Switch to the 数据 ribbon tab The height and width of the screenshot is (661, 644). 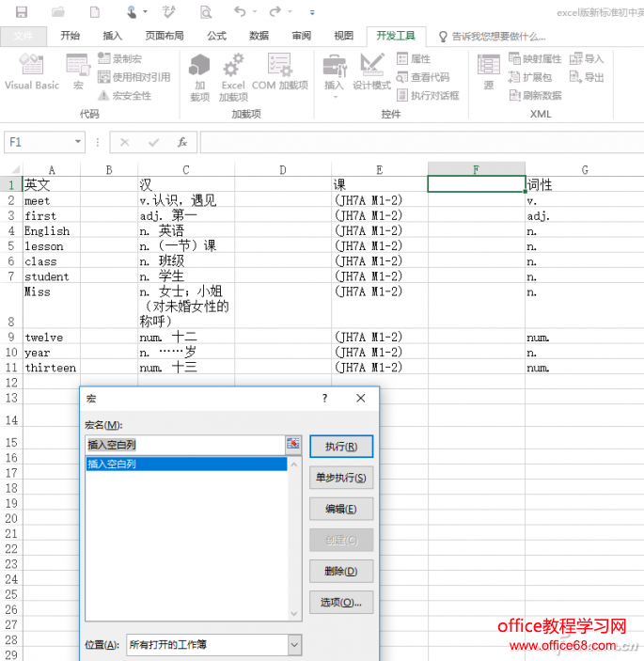(x=259, y=36)
